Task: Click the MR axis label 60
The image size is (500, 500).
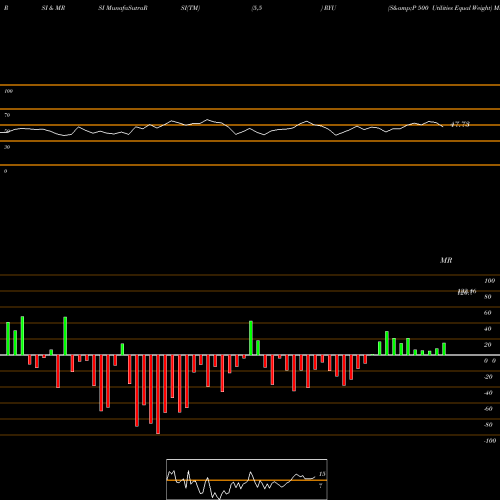Action: 488,313
